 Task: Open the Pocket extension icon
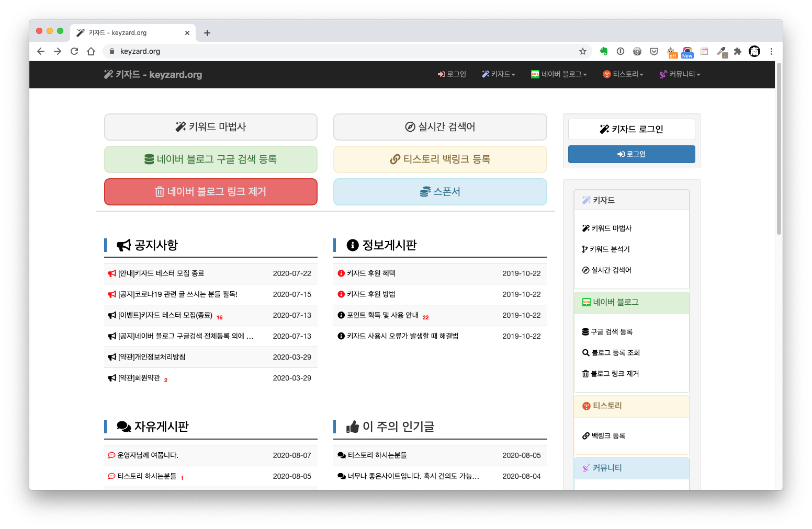pos(654,51)
